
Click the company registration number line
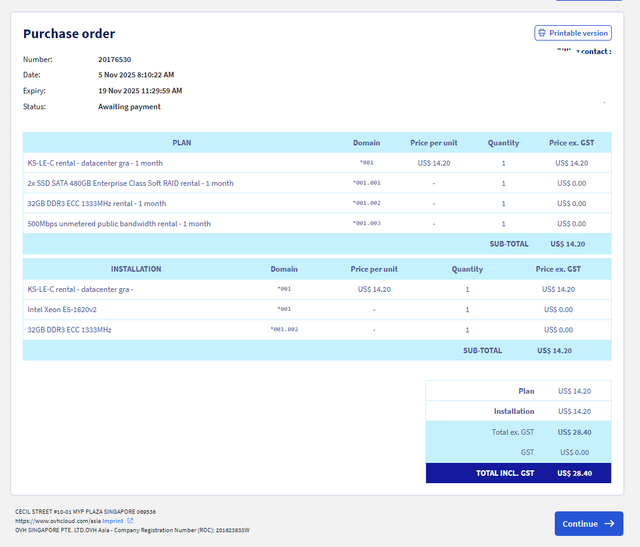(x=132, y=530)
